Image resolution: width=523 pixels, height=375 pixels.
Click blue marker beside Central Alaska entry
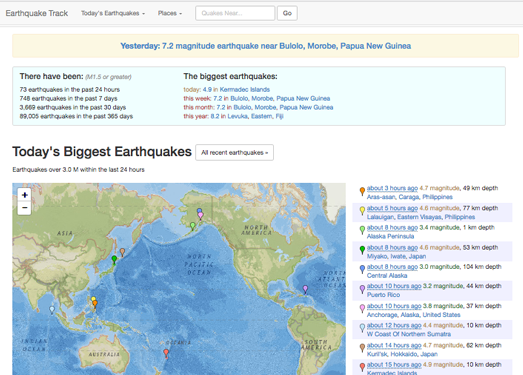coord(362,270)
